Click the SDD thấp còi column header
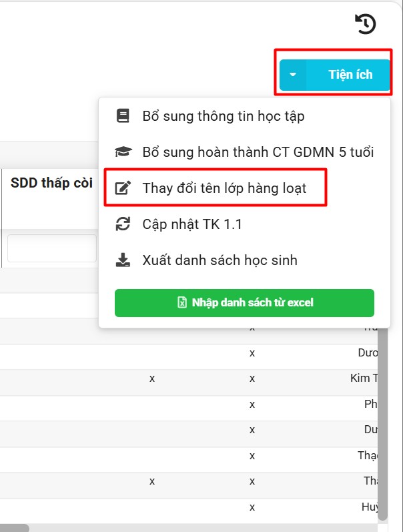Screen dimensions: 403x532 (x=51, y=184)
